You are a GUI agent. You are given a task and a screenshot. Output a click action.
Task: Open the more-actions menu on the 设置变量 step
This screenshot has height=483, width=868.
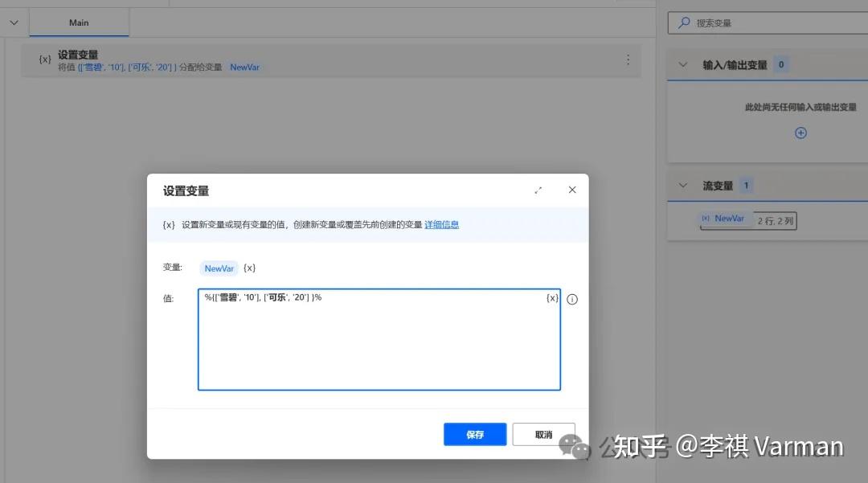[x=628, y=59]
